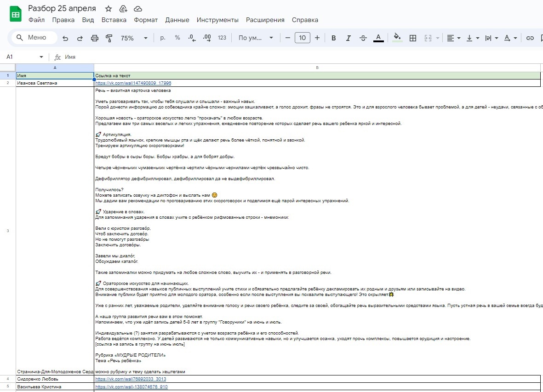Open the 75% zoom dropdown
The height and width of the screenshot is (392, 543).
pyautogui.click(x=134, y=38)
